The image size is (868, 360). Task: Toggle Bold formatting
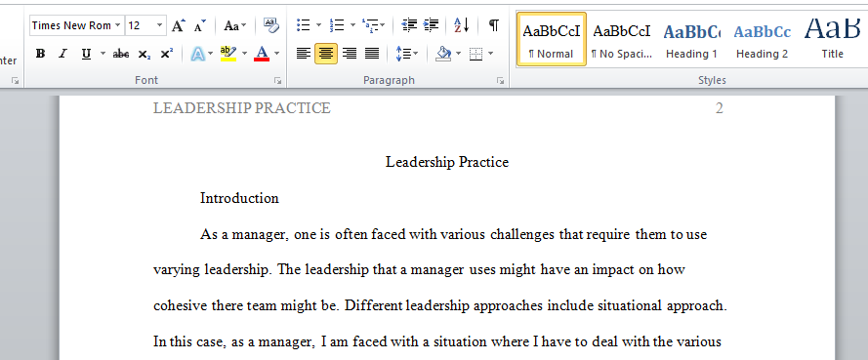coord(40,54)
